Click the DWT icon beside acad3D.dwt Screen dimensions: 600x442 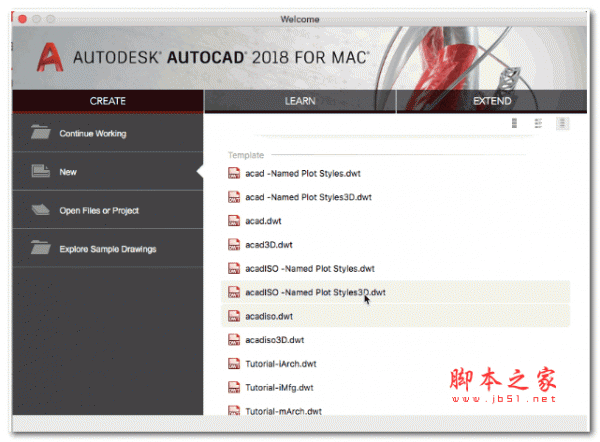tap(234, 245)
